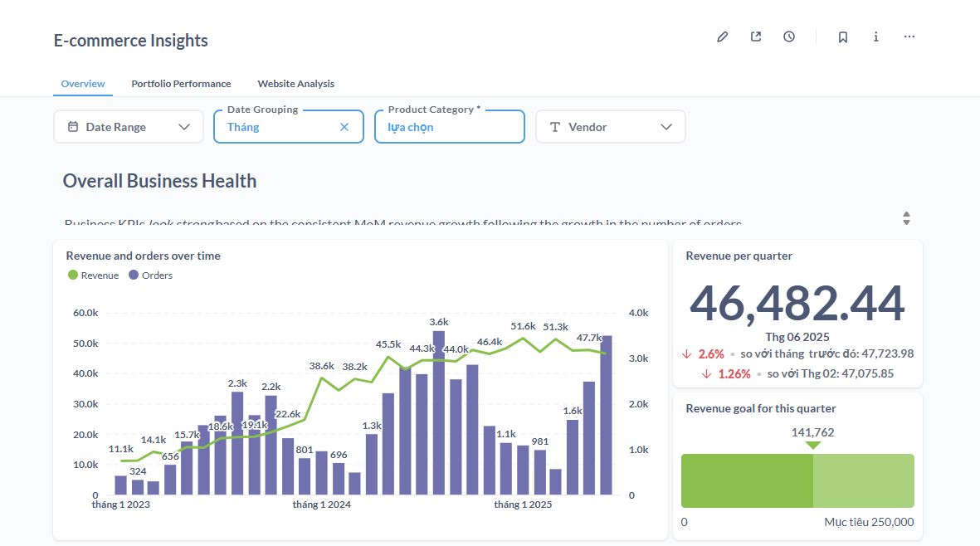
Task: Open the Revenue and orders over time title
Action: (x=143, y=256)
